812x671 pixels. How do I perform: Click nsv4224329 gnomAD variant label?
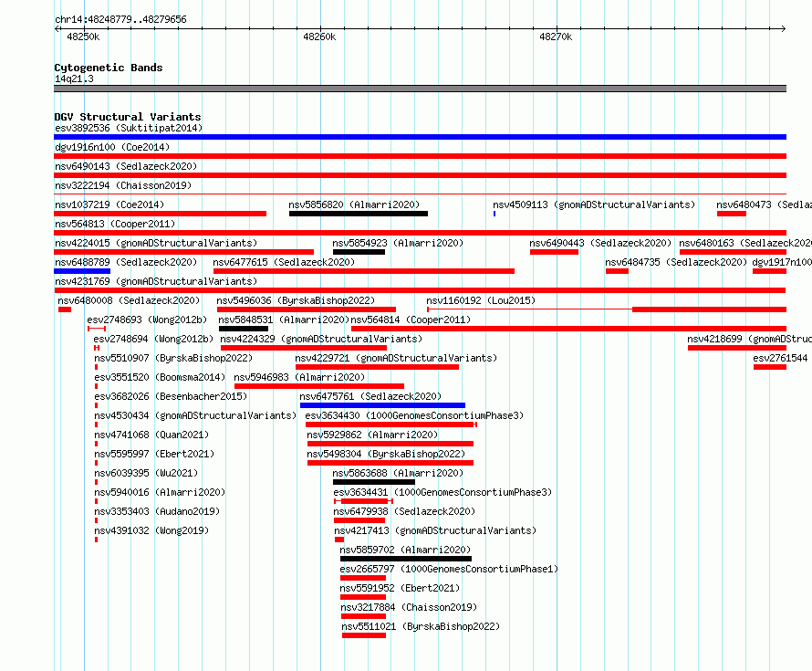321,339
